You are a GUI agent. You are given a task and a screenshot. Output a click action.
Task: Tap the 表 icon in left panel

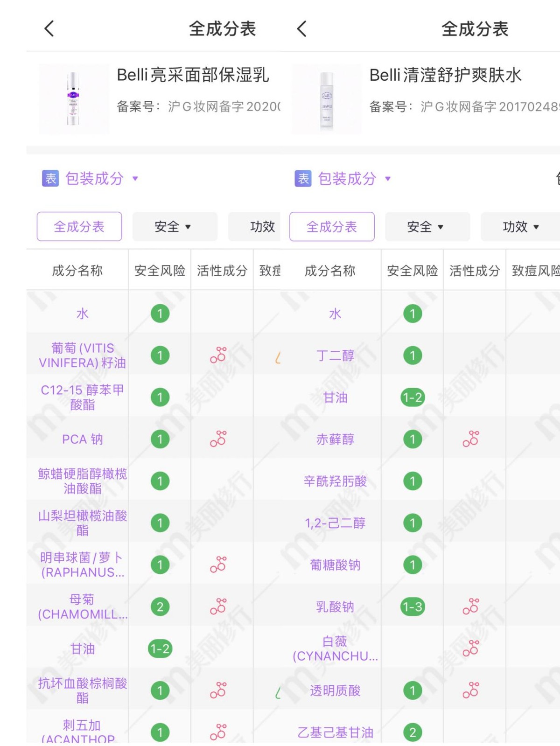[50, 178]
